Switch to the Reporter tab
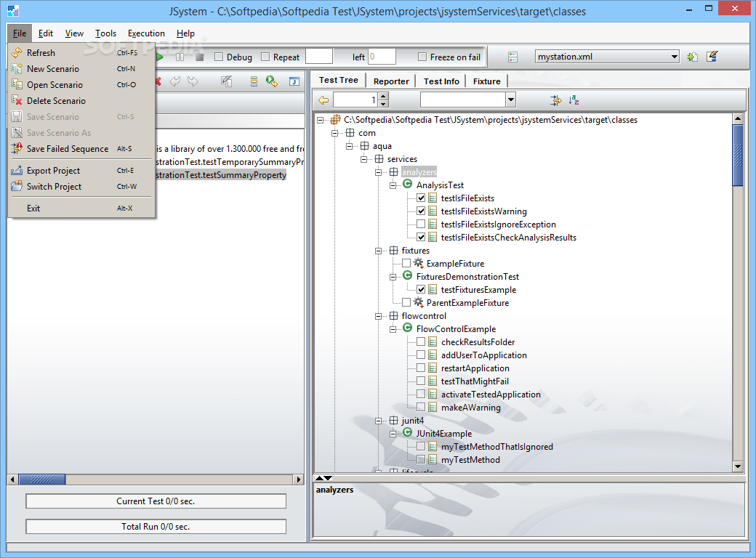The image size is (756, 558). (391, 81)
